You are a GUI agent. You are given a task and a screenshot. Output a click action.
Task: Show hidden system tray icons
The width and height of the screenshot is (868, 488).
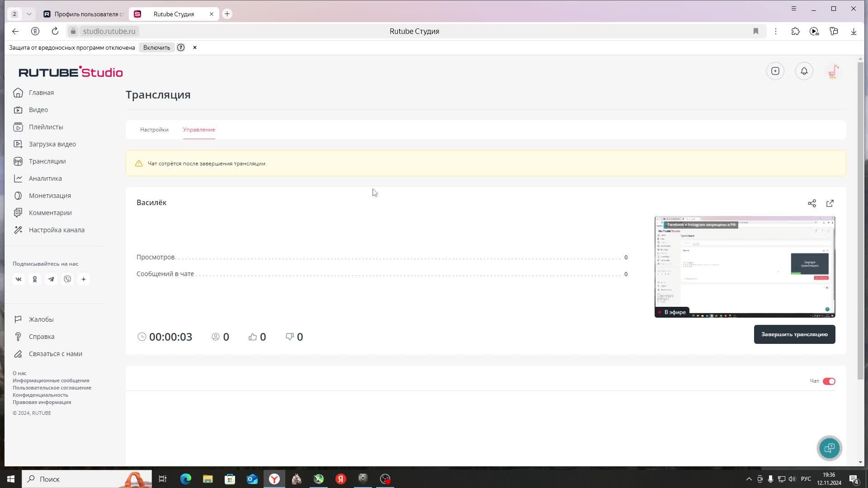(749, 479)
